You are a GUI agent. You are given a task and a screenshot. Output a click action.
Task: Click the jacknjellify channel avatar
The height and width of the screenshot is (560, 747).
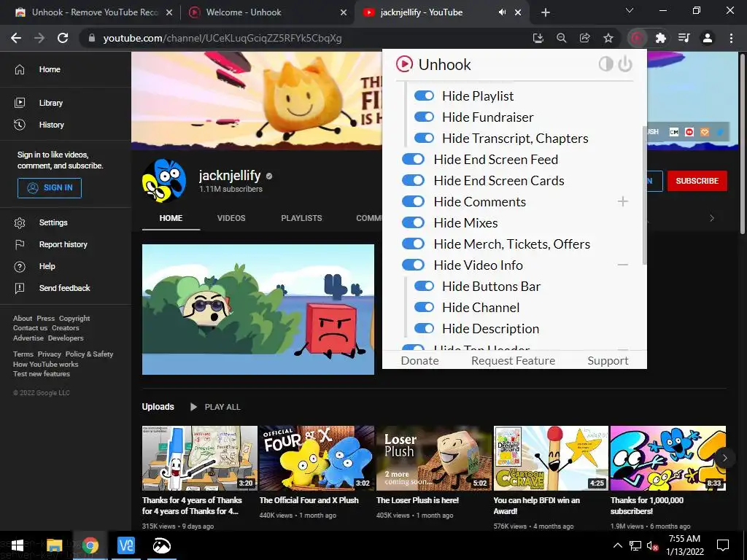click(x=164, y=181)
